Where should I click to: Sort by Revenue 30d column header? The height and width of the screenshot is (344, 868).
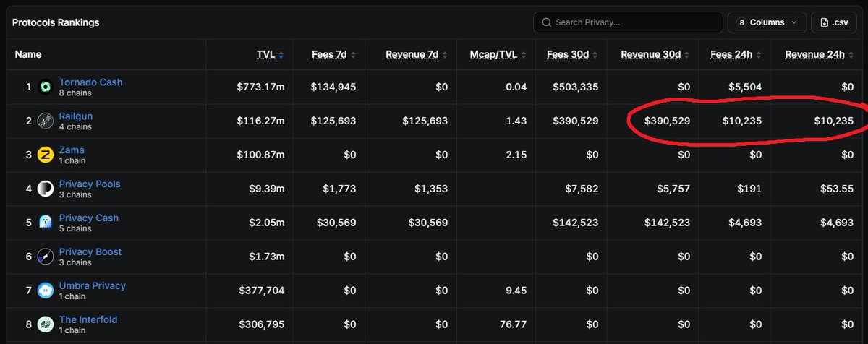coord(655,54)
